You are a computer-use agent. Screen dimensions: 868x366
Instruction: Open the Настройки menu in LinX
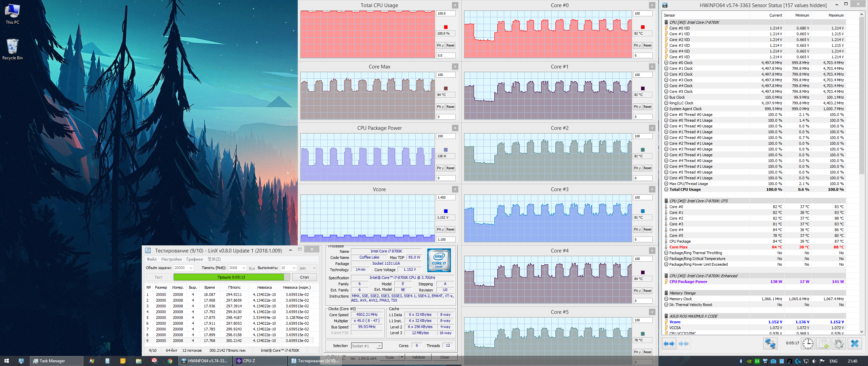tap(171, 259)
